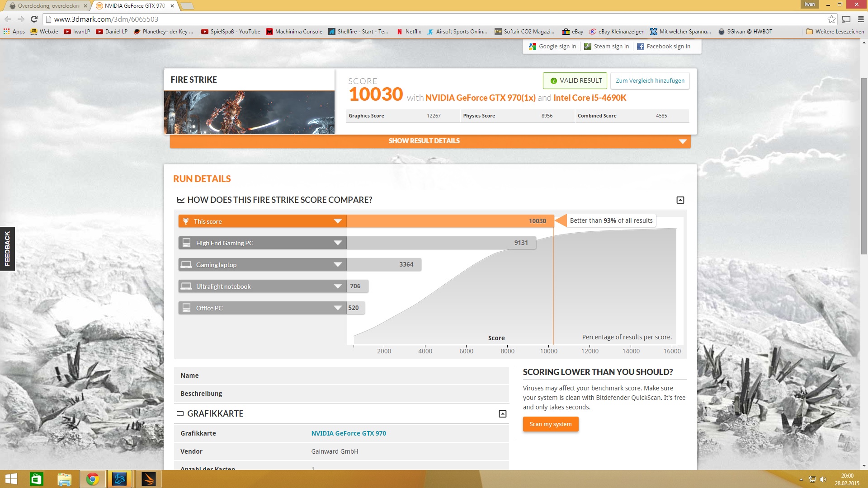The image size is (868, 488).
Task: Click the Physics Score value 8956
Action: [x=547, y=116]
